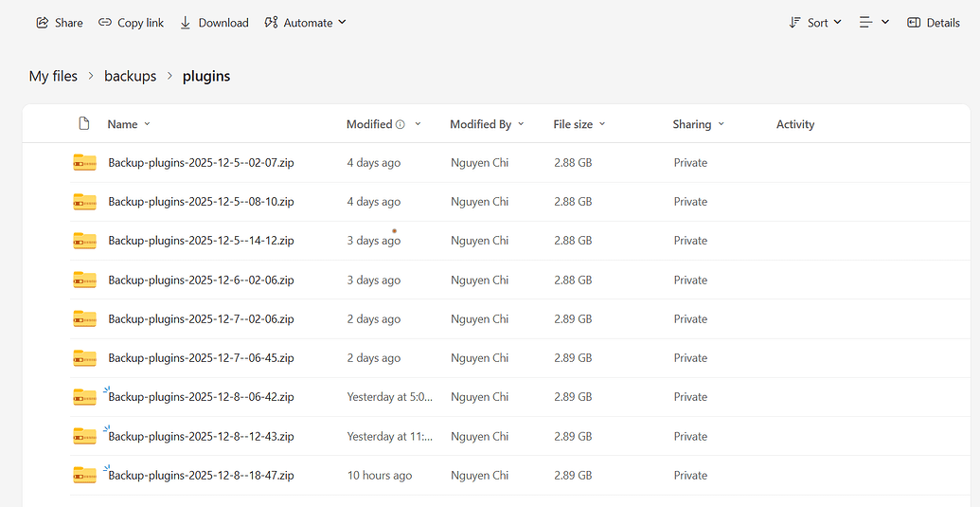Click Private sharing status for 2025-12-5--02-07.zip
The width and height of the screenshot is (980, 507).
click(x=690, y=163)
